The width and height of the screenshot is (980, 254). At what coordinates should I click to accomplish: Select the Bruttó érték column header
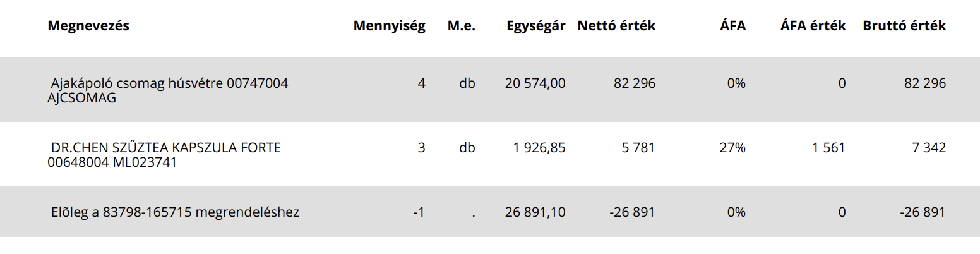[904, 26]
